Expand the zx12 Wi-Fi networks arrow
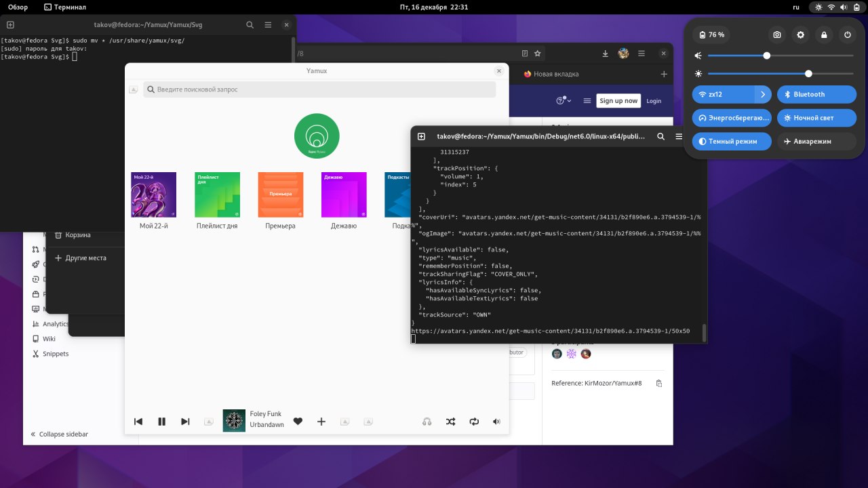This screenshot has width=868, height=488. pyautogui.click(x=763, y=94)
